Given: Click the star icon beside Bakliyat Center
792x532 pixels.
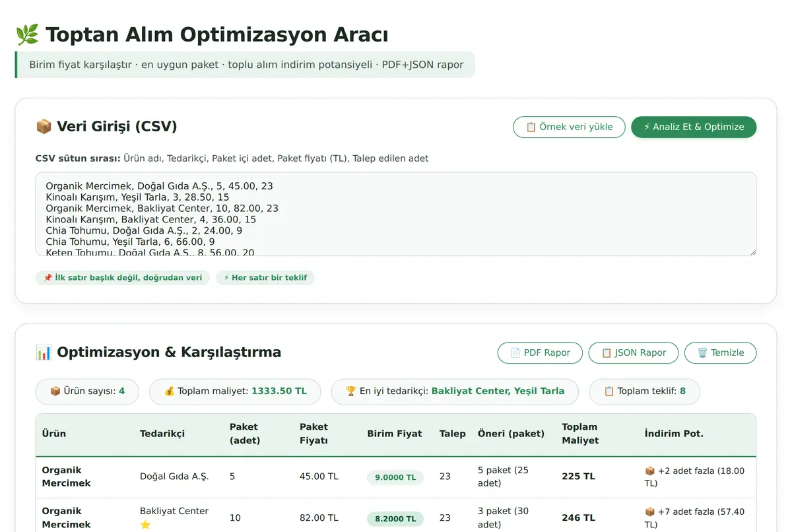Looking at the screenshot, I should coord(145,525).
